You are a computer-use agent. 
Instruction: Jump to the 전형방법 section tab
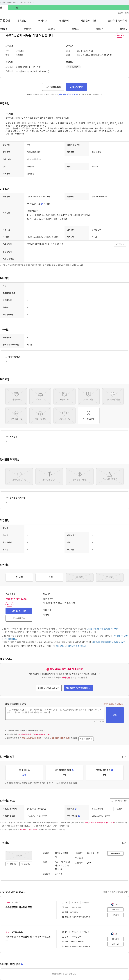click(x=99, y=29)
